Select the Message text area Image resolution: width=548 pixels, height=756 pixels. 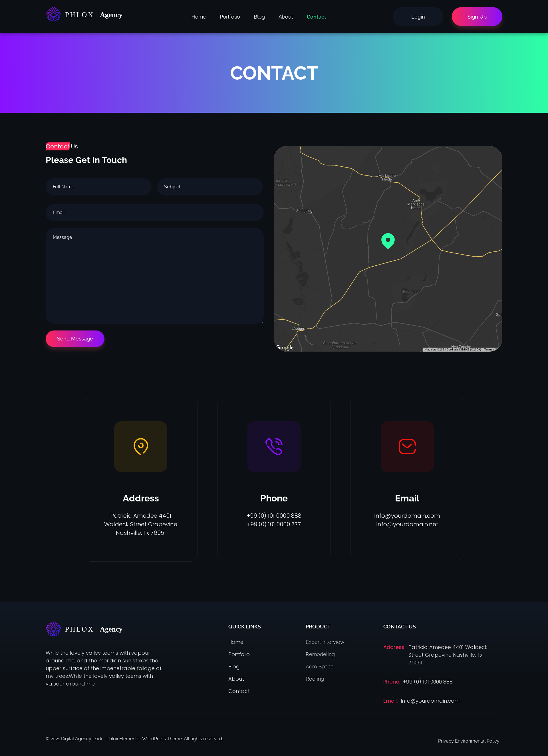(154, 276)
